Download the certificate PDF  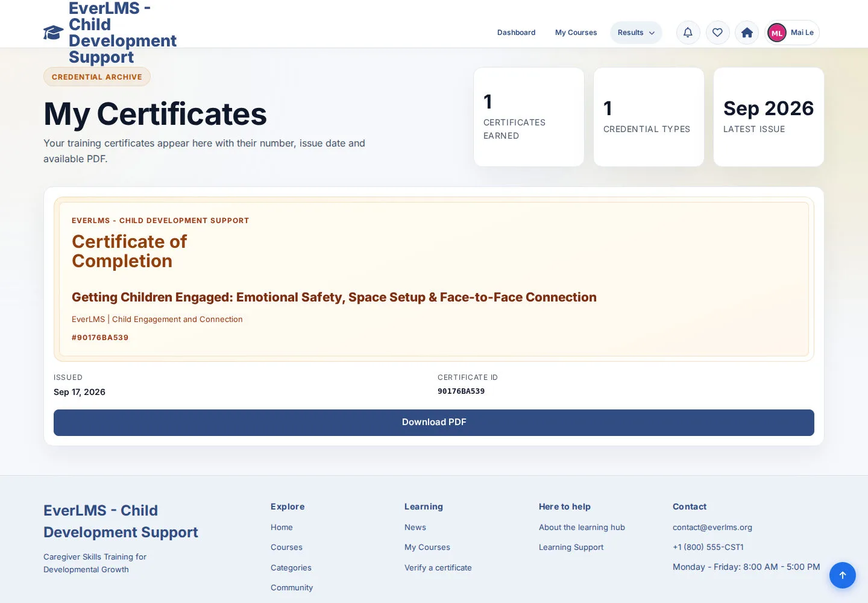tap(434, 422)
